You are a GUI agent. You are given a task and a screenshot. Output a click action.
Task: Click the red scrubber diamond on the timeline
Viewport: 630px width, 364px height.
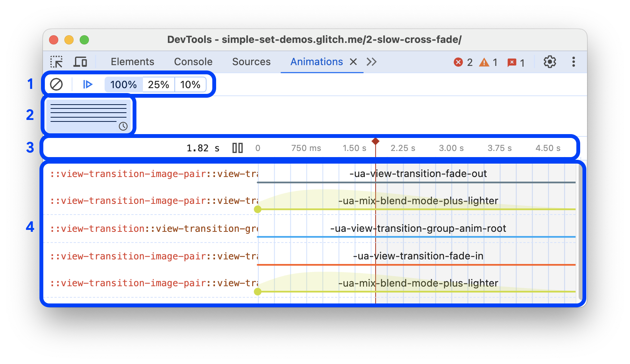click(x=376, y=141)
